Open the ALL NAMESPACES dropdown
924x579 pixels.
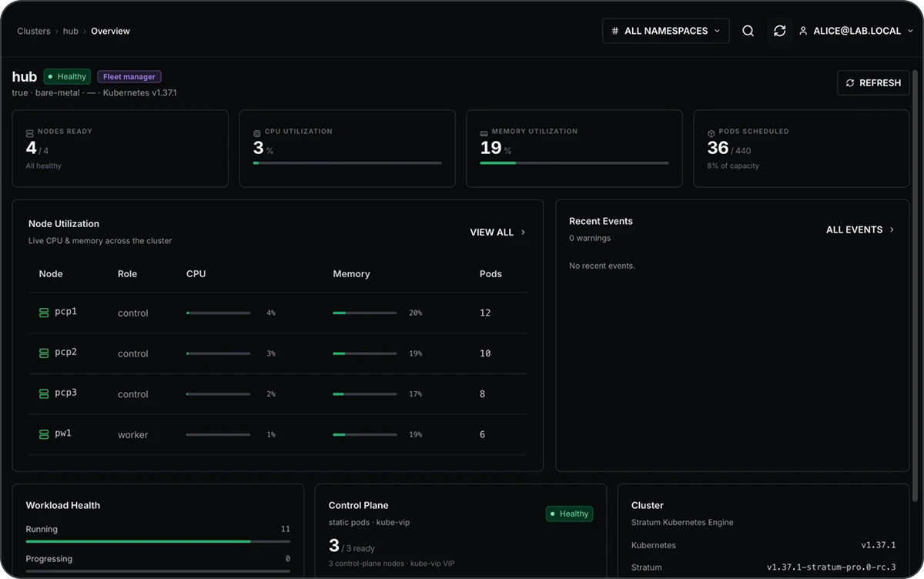(x=666, y=31)
